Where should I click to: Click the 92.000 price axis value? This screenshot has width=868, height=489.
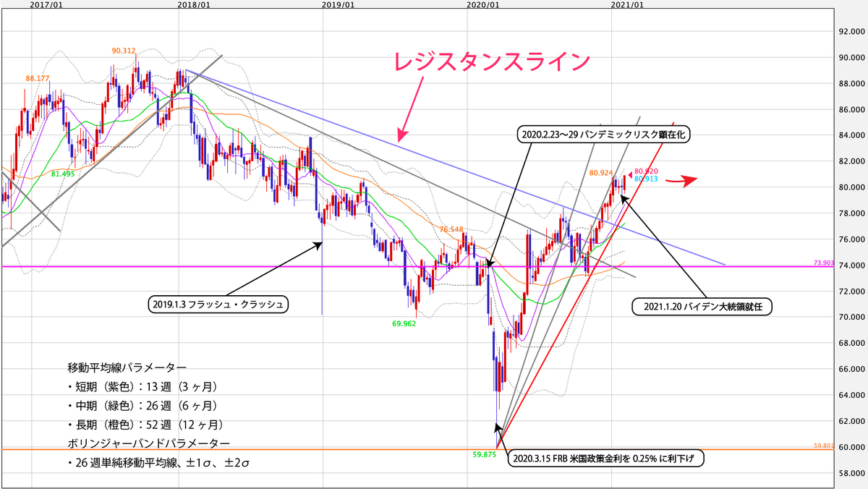click(851, 32)
